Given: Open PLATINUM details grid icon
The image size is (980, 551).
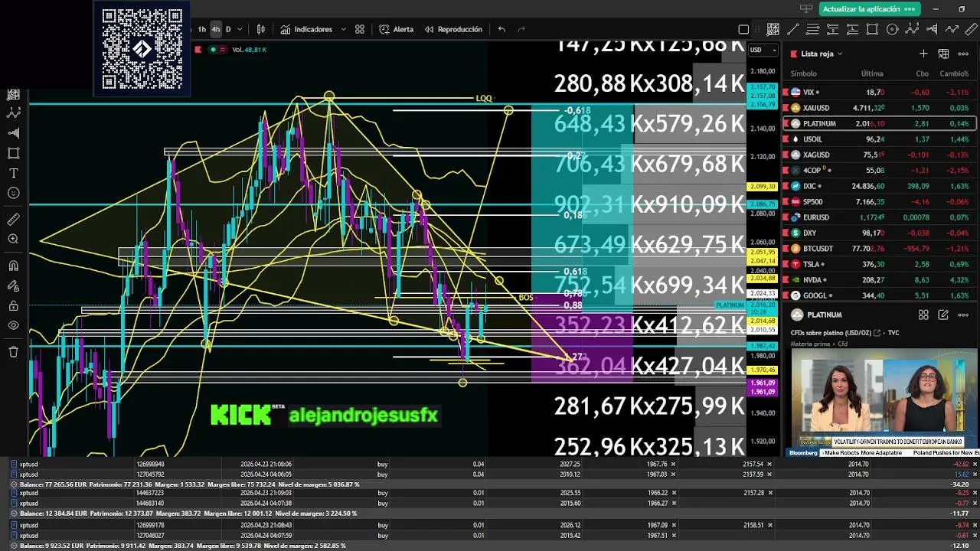Looking at the screenshot, I should (923, 315).
